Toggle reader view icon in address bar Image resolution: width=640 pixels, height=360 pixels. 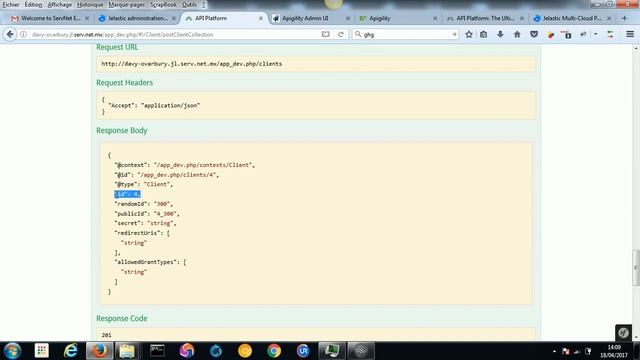325,35
